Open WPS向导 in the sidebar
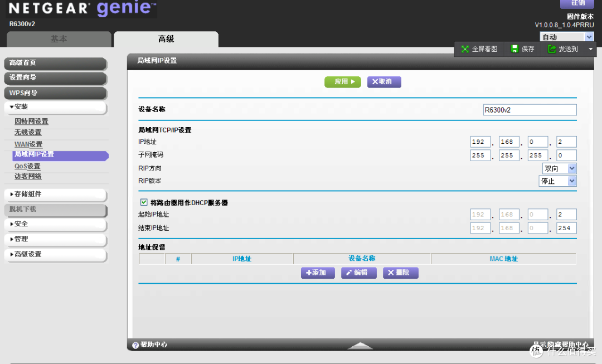602x364 pixels. (x=56, y=93)
